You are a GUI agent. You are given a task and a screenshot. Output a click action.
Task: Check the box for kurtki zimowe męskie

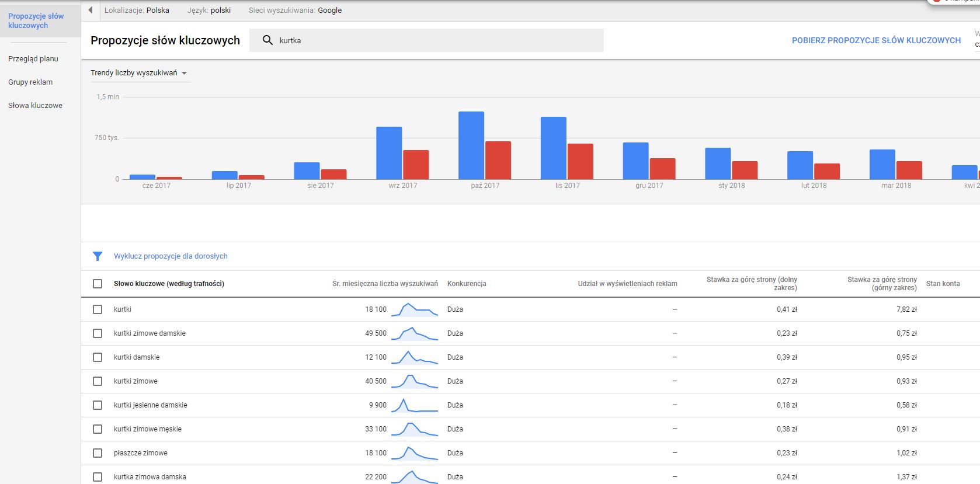click(x=98, y=429)
